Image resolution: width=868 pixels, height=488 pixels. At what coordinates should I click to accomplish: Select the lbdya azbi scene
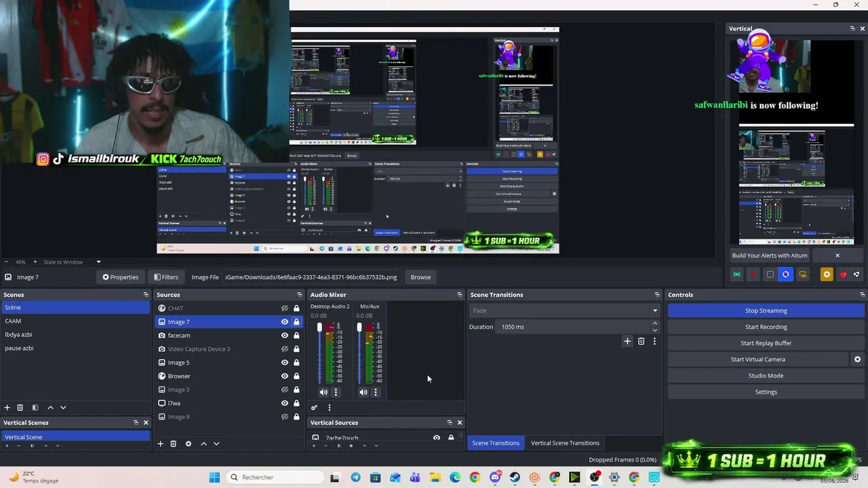pos(75,335)
